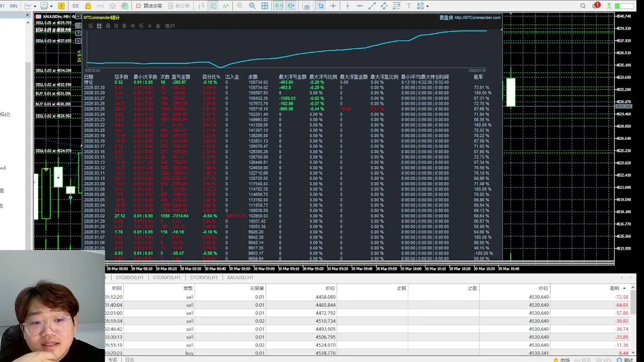Select the text label T tool
The image size is (644, 362).
pos(409,6)
